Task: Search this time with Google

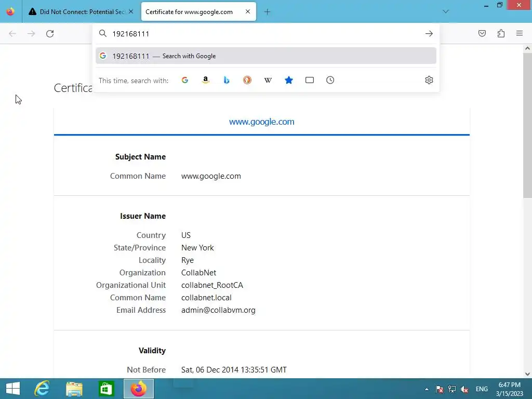Action: pos(185,80)
